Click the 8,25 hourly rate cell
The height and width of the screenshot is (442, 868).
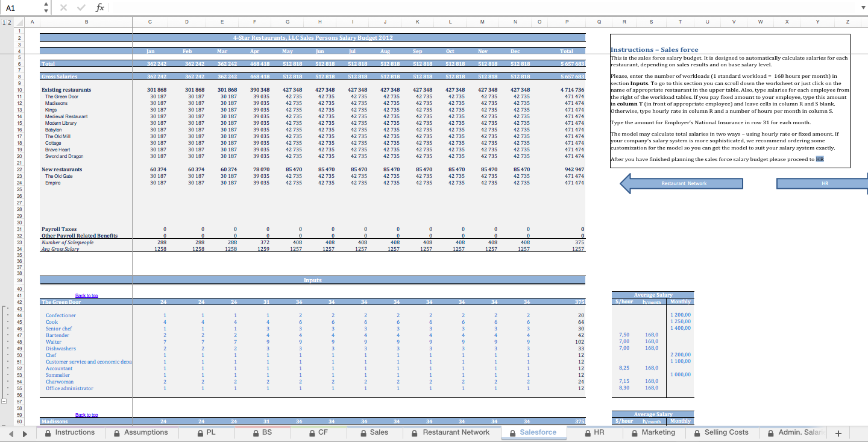[x=624, y=368]
